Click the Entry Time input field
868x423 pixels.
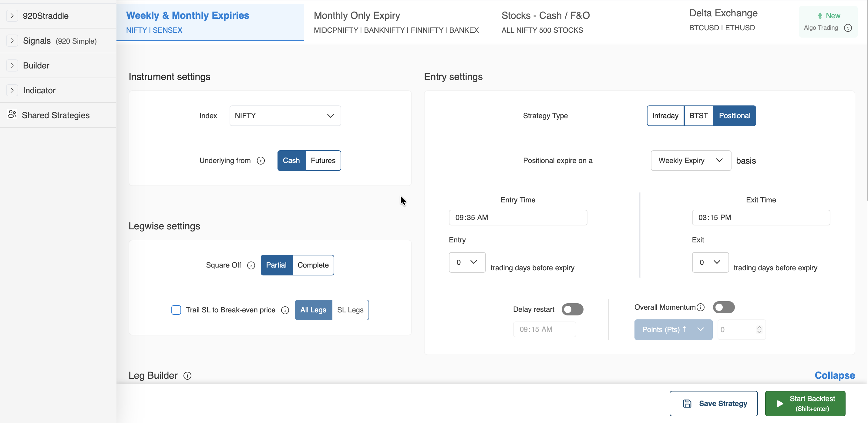coord(518,218)
